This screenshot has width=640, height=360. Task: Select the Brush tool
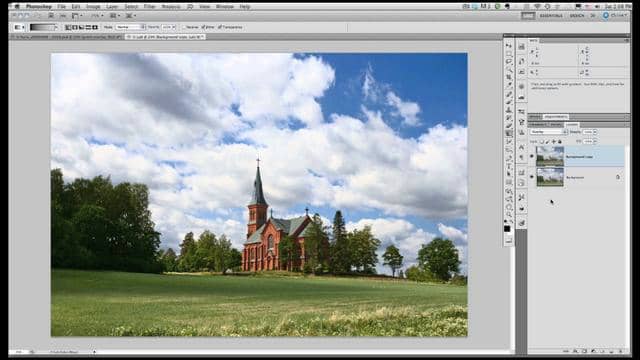(509, 102)
